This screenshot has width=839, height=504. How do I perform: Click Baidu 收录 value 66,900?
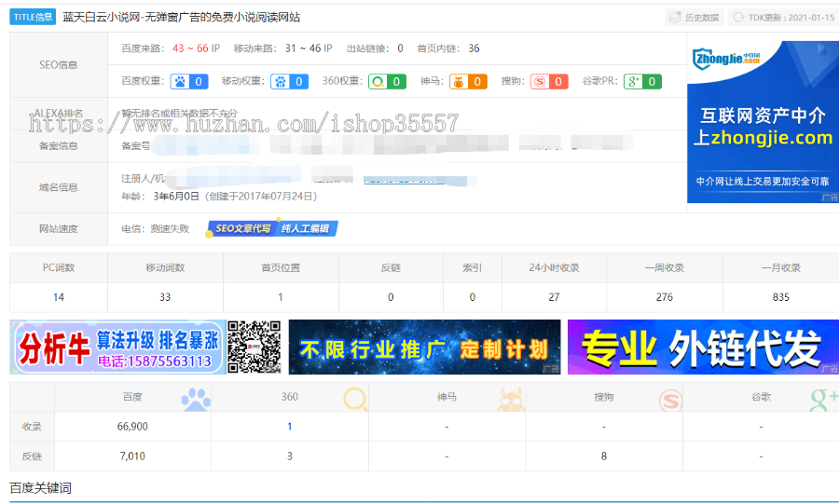132,427
